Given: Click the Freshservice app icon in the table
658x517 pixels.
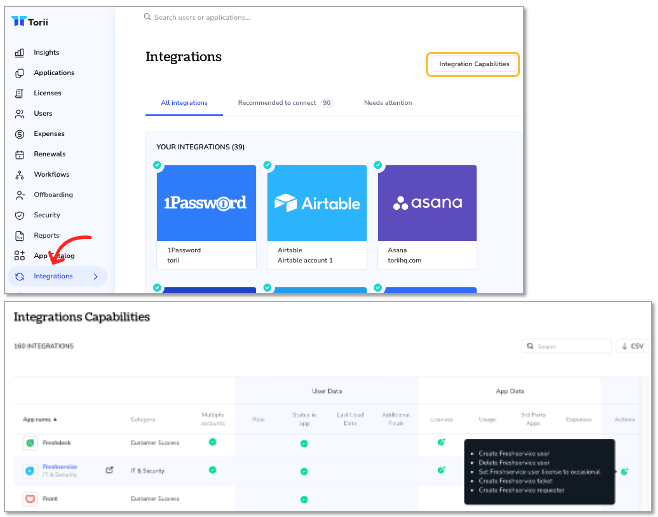Looking at the screenshot, I should tap(30, 471).
